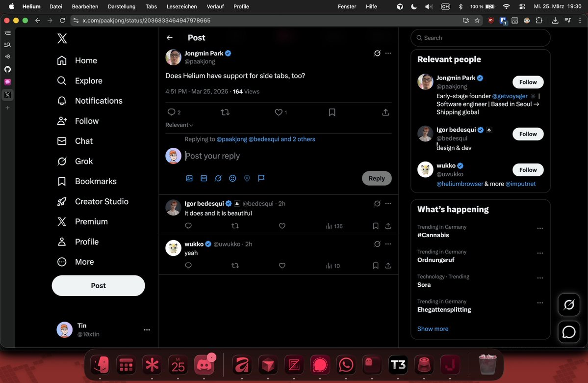This screenshot has height=383, width=588.
Task: View analytics showing 135 views
Action: 334,226
